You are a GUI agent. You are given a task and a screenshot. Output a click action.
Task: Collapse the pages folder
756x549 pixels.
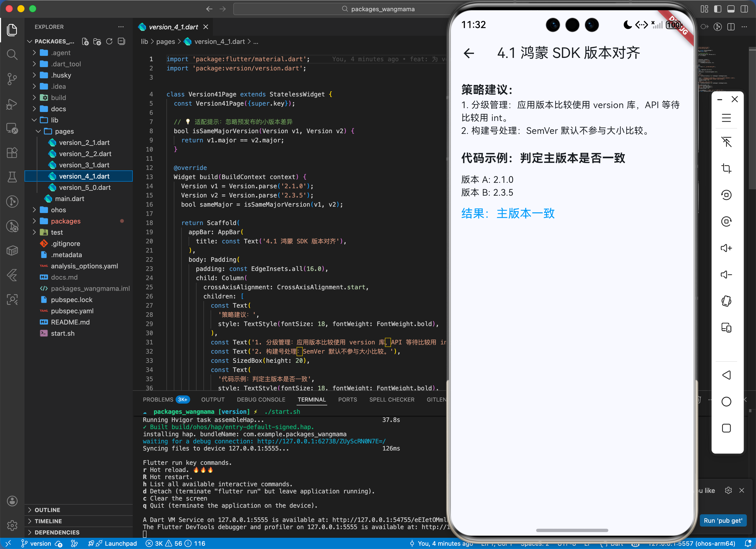point(64,131)
